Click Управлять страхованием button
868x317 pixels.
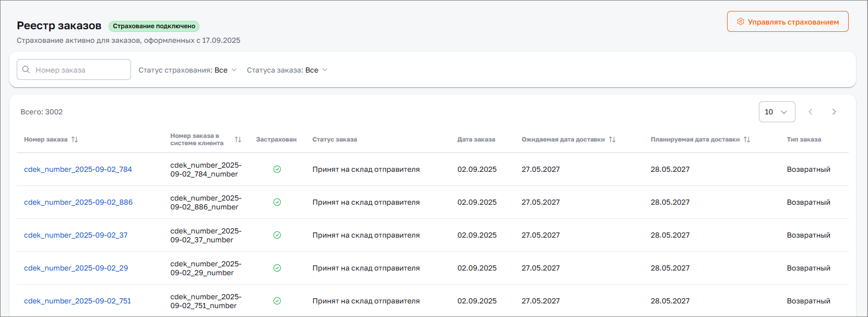point(787,22)
